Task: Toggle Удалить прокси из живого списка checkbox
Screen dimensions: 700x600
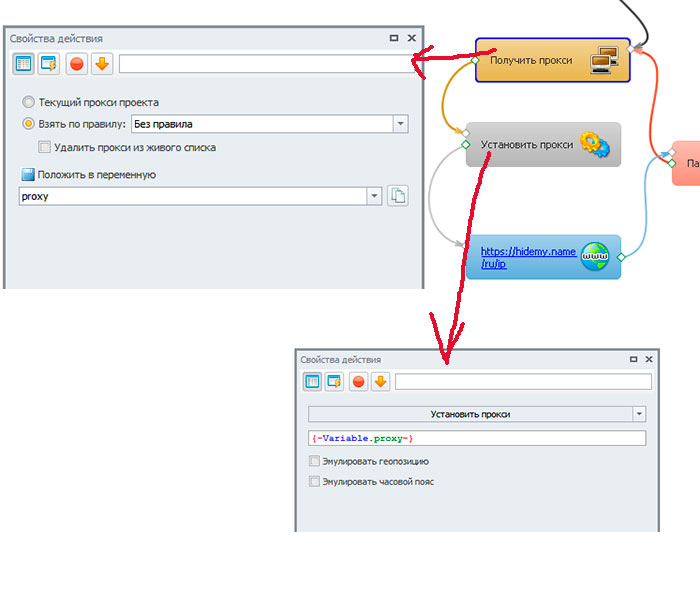Action: 44,147
